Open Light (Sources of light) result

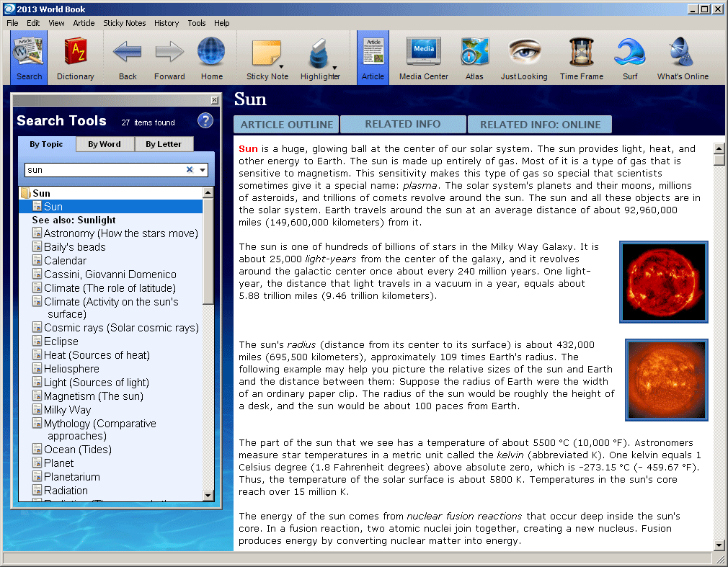(x=97, y=383)
